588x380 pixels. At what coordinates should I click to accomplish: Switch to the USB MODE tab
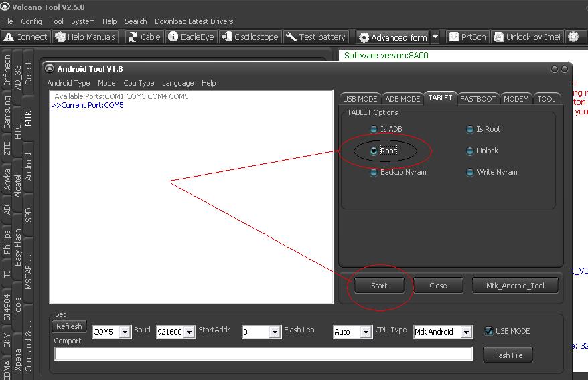(360, 99)
